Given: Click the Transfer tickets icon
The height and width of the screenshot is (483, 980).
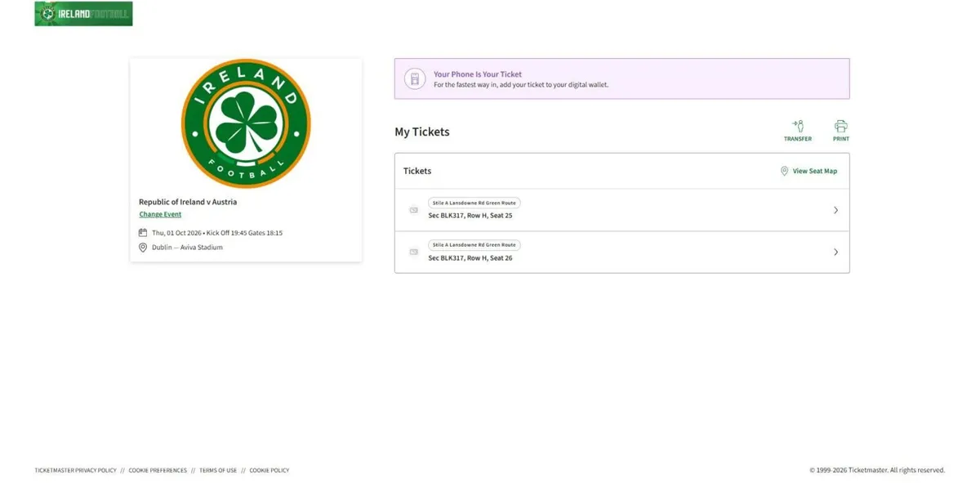Looking at the screenshot, I should (798, 126).
